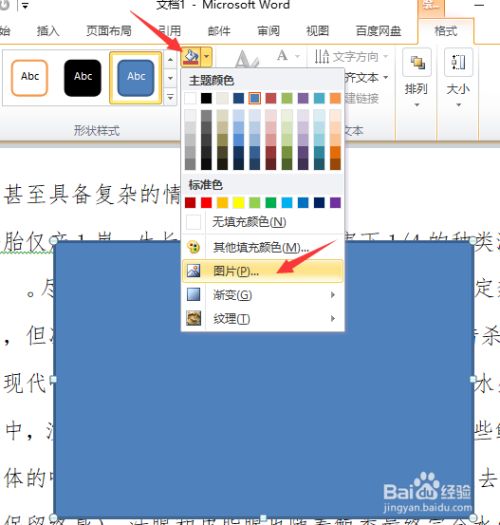Pick highlighted blue theme color swatch
Image resolution: width=500 pixels, height=525 pixels.
click(x=255, y=98)
